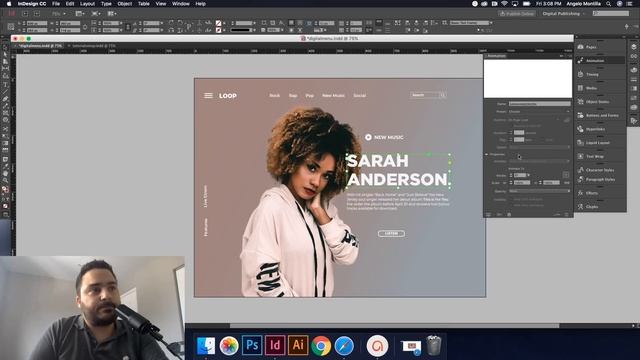Click the Name field in the Animation panel
640x360 pixels.
pyautogui.click(x=539, y=104)
